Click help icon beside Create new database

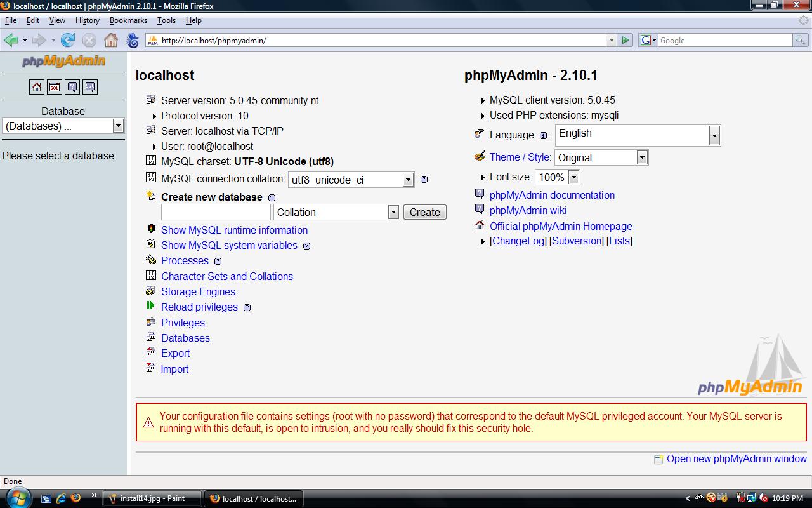272,197
